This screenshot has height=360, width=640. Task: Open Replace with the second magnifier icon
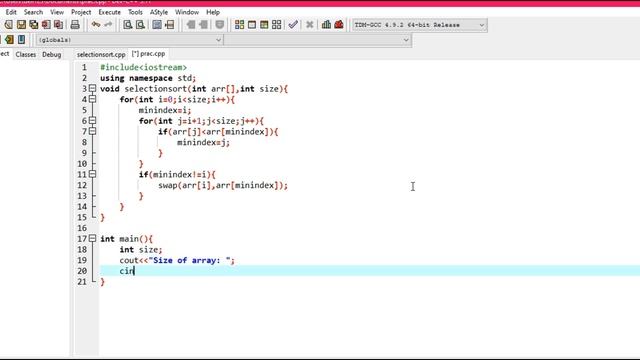coord(140,25)
